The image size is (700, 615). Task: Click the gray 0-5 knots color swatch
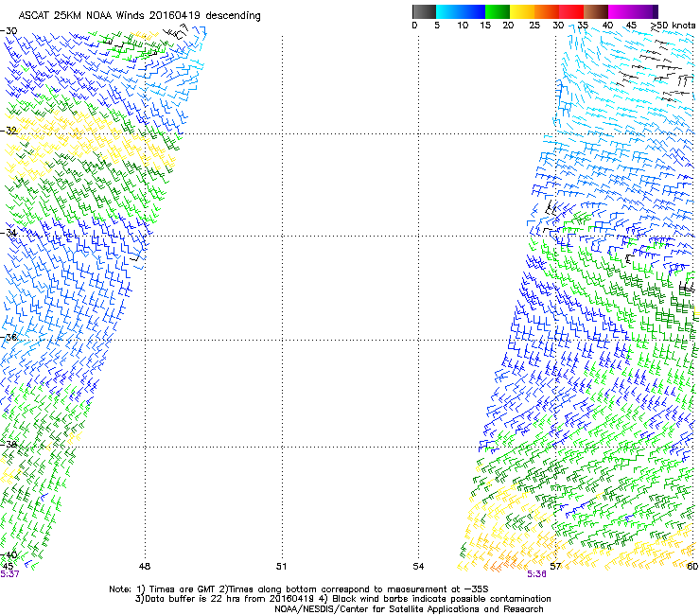(x=424, y=11)
